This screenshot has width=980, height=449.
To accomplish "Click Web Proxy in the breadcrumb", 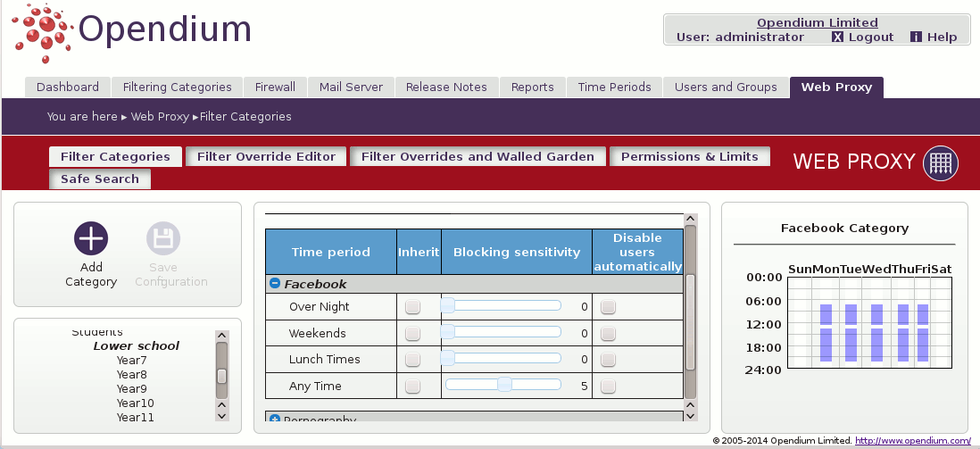I will pyautogui.click(x=160, y=116).
